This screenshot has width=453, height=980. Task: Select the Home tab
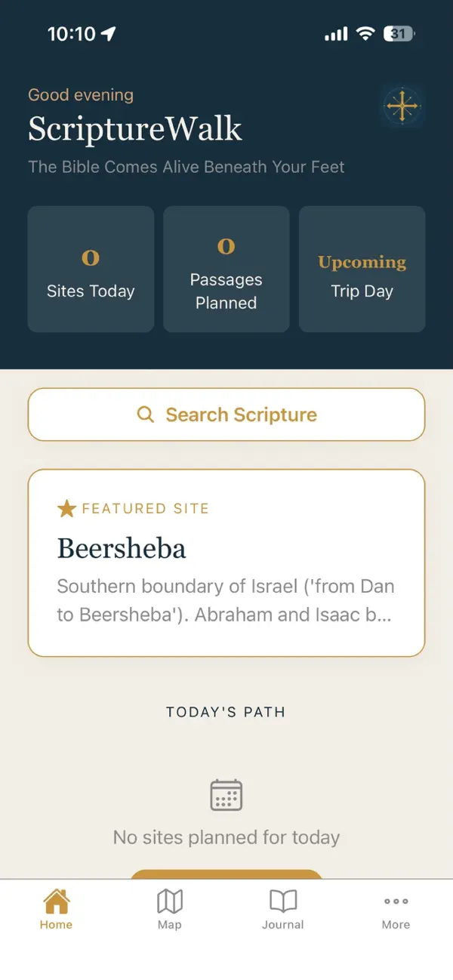(x=56, y=910)
